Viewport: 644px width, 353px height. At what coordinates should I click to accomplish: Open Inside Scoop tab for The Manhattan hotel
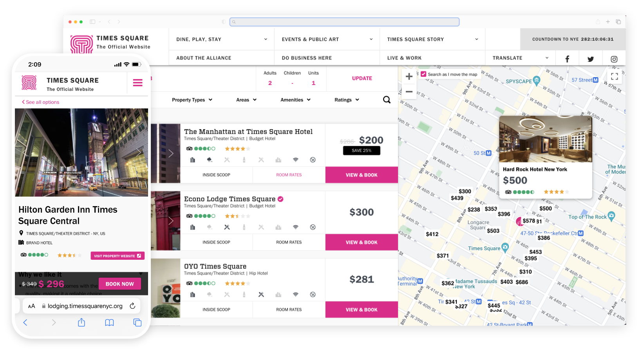[216, 175]
